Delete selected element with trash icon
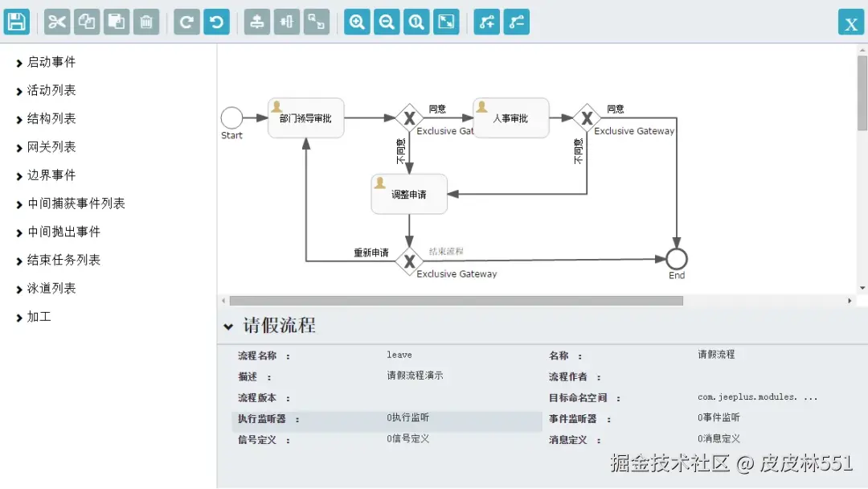This screenshot has height=489, width=868. (x=145, y=22)
